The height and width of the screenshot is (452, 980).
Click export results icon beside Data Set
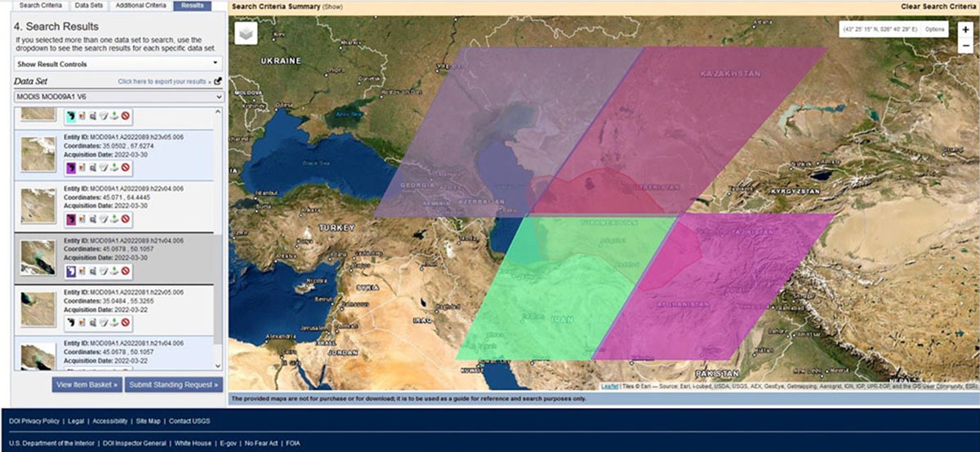pyautogui.click(x=218, y=82)
